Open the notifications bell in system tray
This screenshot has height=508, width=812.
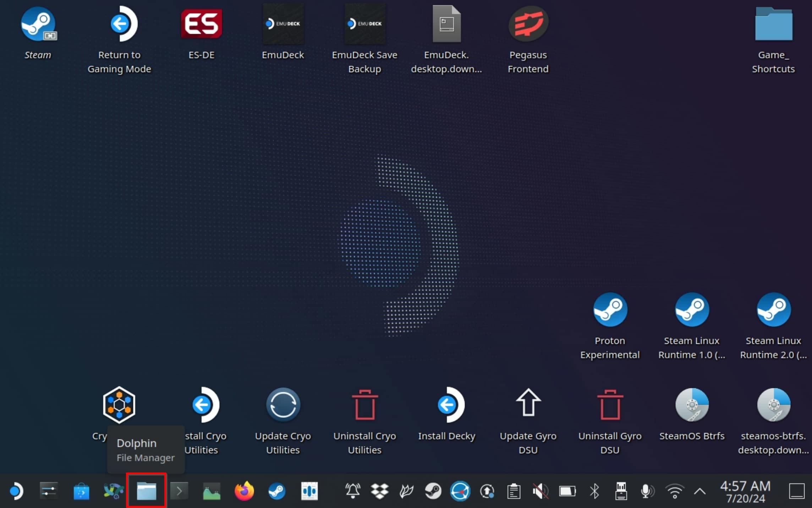click(353, 491)
